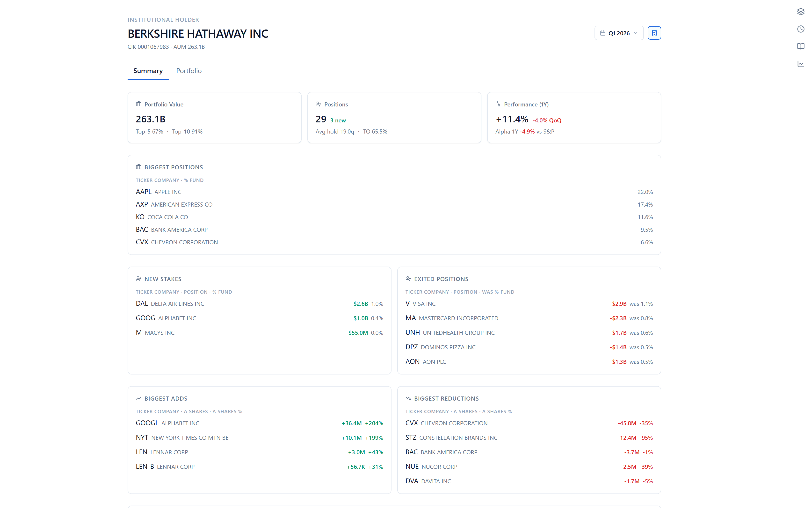The height and width of the screenshot is (508, 812).
Task: Open NYT New York Times add row
Action: coord(259,438)
